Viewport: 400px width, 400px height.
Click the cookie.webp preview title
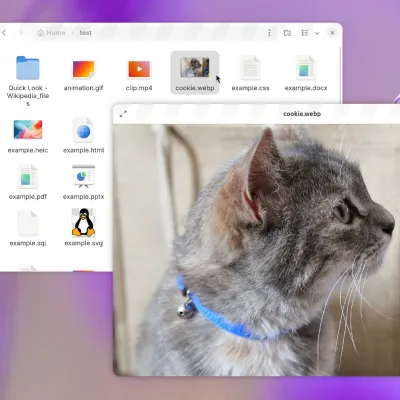(302, 114)
